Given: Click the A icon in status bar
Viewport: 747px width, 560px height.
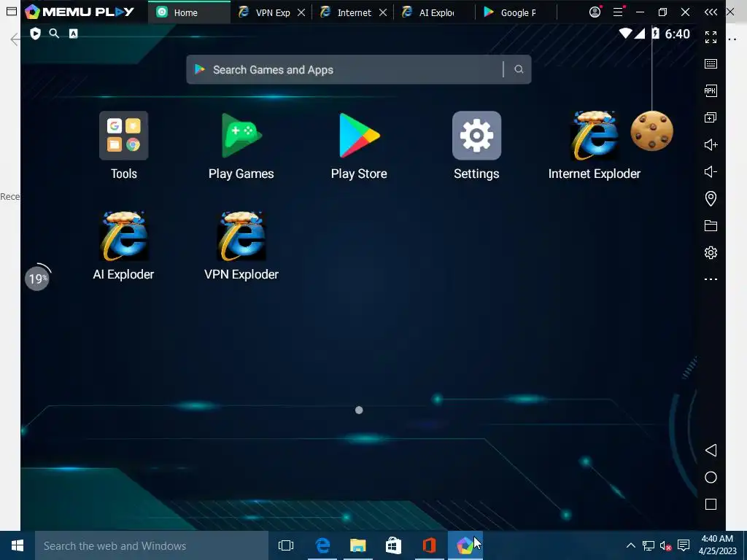Looking at the screenshot, I should [74, 34].
